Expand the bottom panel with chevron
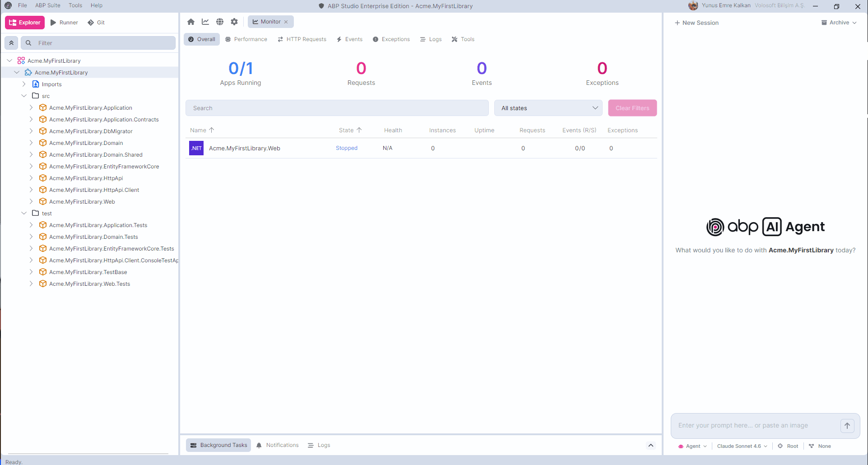 click(651, 445)
